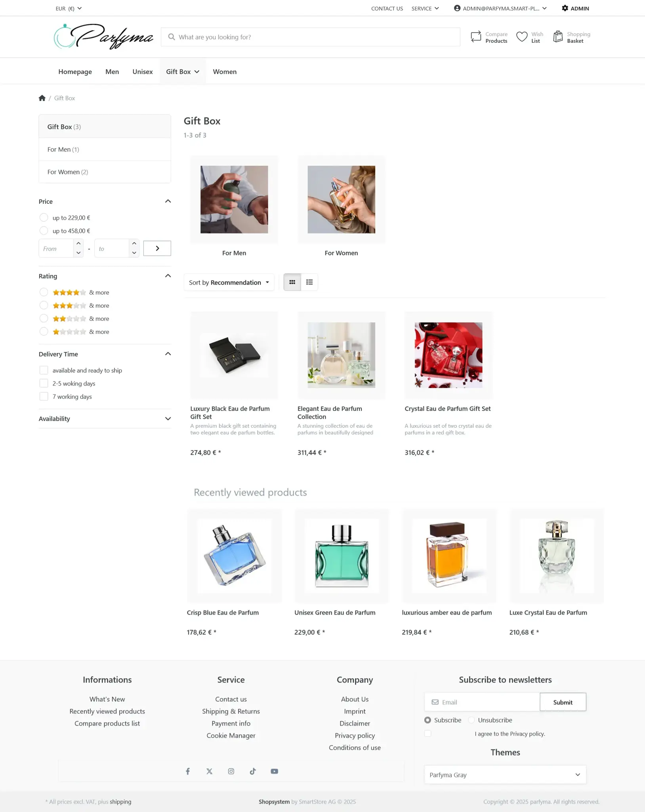
Task: Open the Instagram social icon in footer
Action: coord(231,771)
